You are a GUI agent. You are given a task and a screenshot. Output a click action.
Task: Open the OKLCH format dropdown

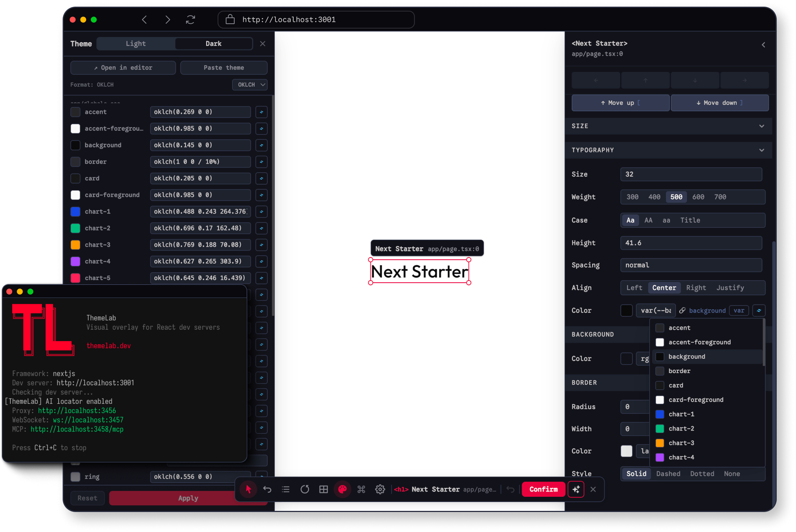coord(250,85)
